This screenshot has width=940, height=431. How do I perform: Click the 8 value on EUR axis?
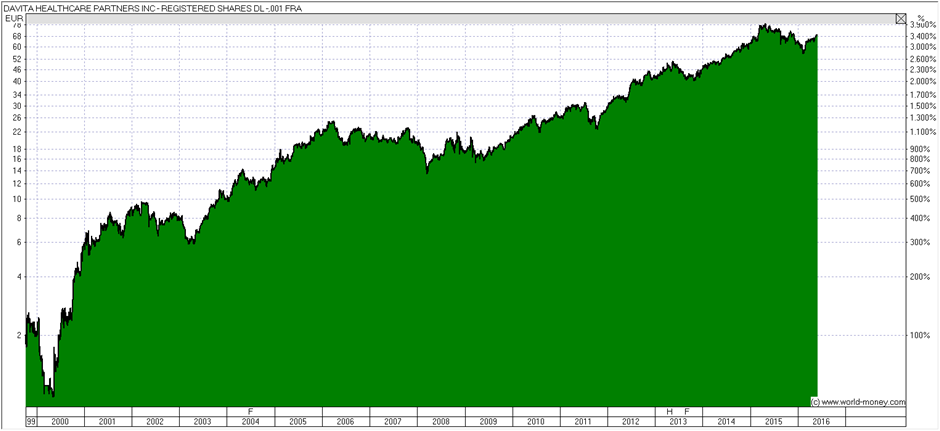19,218
